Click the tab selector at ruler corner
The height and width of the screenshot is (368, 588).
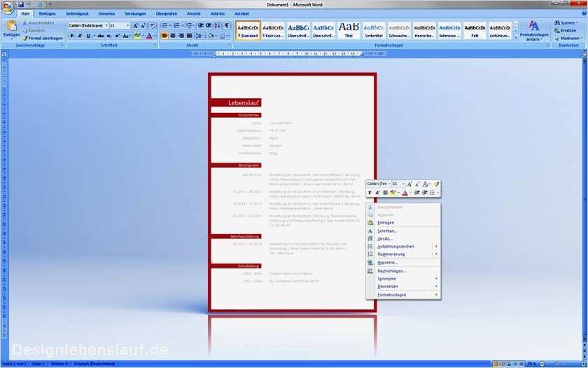[x=4, y=54]
